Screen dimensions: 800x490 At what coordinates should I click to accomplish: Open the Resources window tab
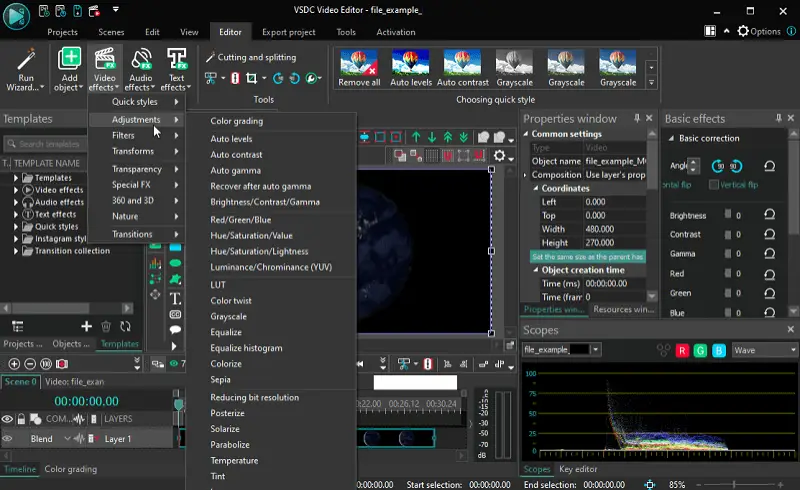click(623, 309)
